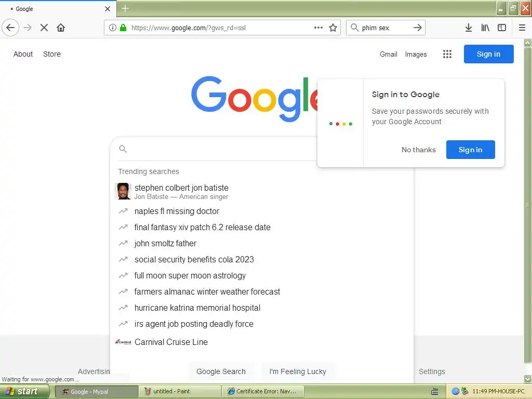Select farmers almanac winter weather forecast
This screenshot has width=532, height=399.
point(262,292)
